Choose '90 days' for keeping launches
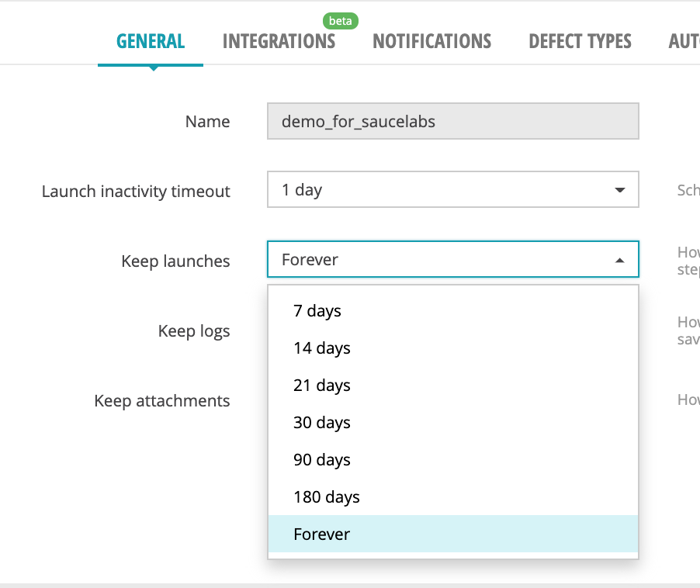This screenshot has height=588, width=700. [x=321, y=459]
